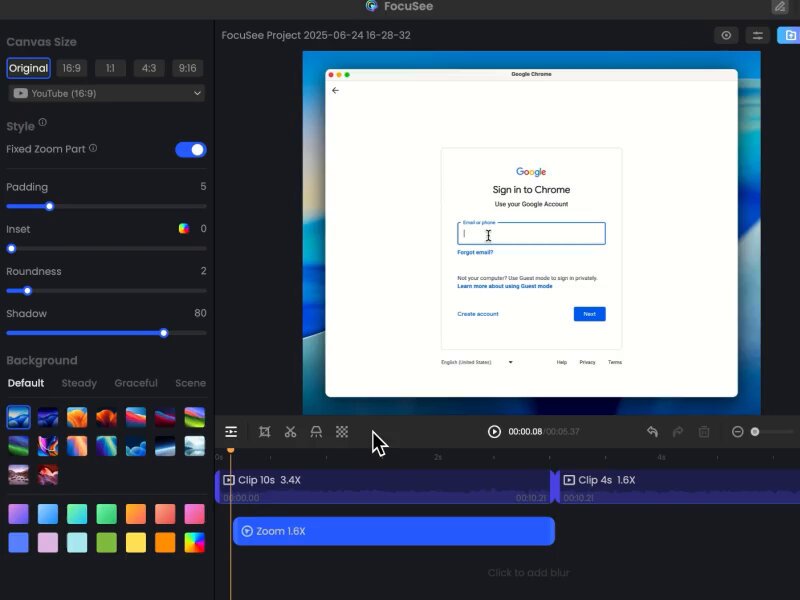The image size is (800, 600).
Task: Choose the 1:1 canvas size
Action: click(110, 68)
